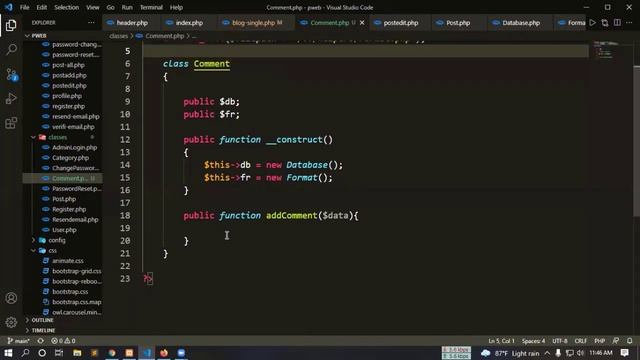Change language mode via PHP
Viewport: 640px width, 360px height.
click(x=600, y=340)
